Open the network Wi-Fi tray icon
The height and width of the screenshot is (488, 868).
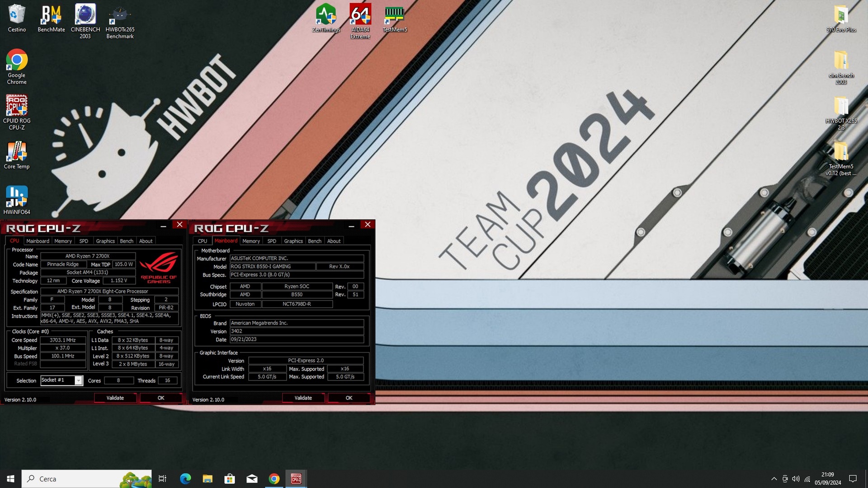[x=807, y=479]
